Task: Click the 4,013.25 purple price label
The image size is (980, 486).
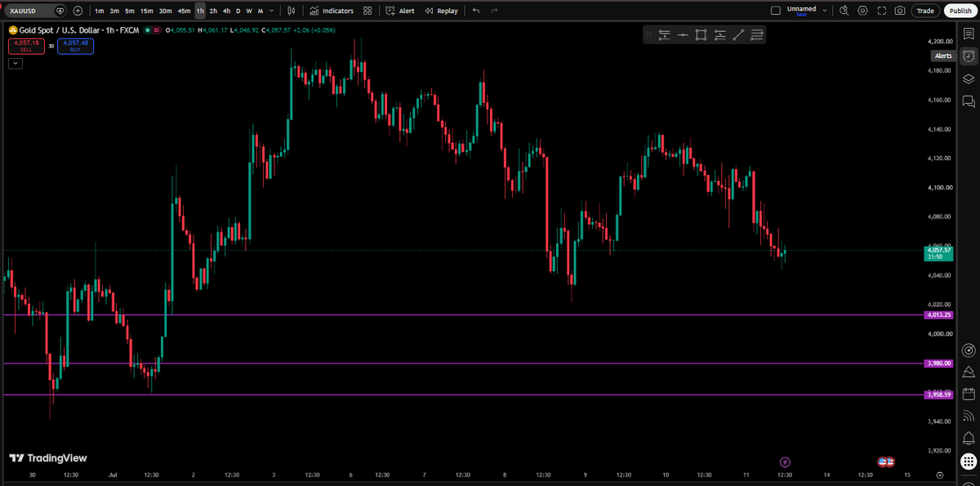Action: click(938, 314)
